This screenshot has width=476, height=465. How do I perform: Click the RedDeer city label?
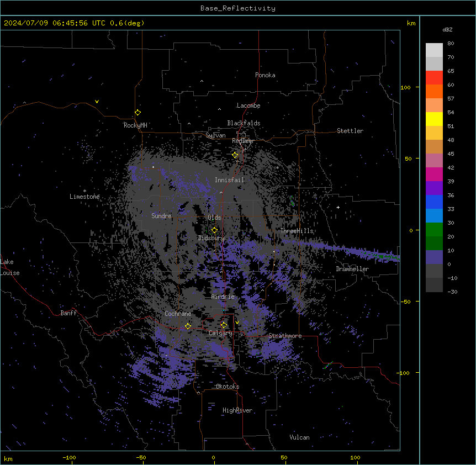pyautogui.click(x=243, y=141)
